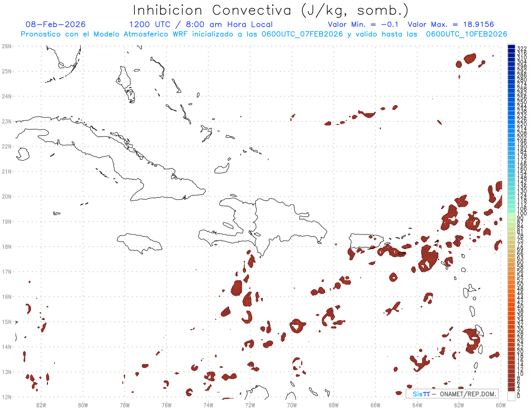
Task: Click the '60W' longitude label
Action: [501, 405]
